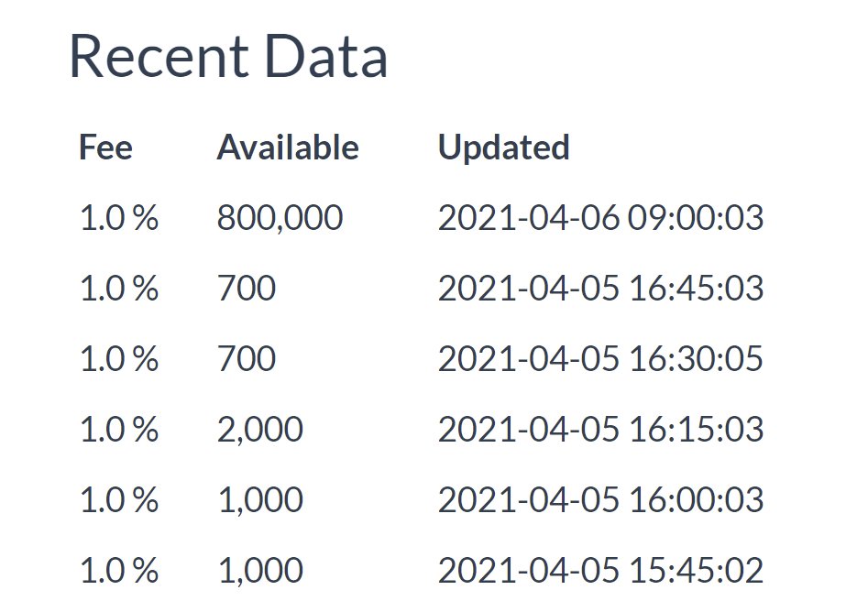Click the 700 value at 16:45:03
The width and height of the screenshot is (868, 612).
point(247,289)
